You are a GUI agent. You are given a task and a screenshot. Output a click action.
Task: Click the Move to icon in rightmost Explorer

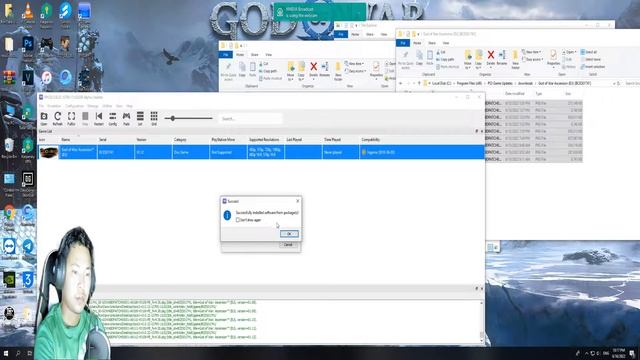468,59
